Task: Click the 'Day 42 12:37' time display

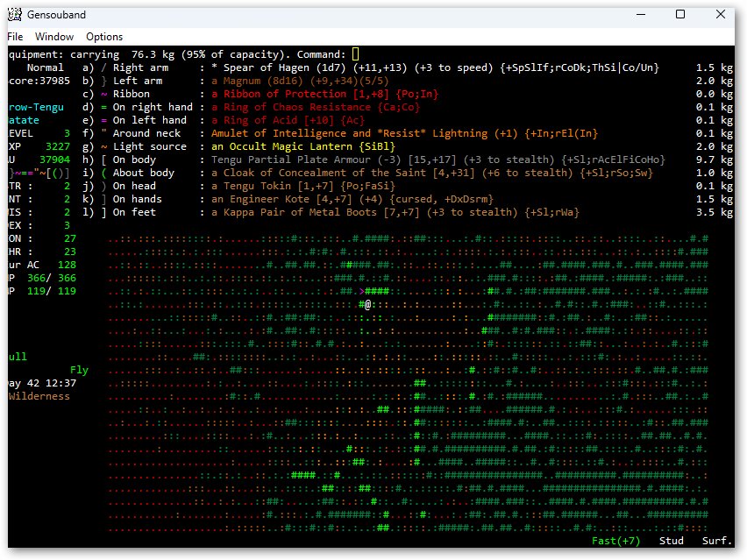Action: click(42, 383)
